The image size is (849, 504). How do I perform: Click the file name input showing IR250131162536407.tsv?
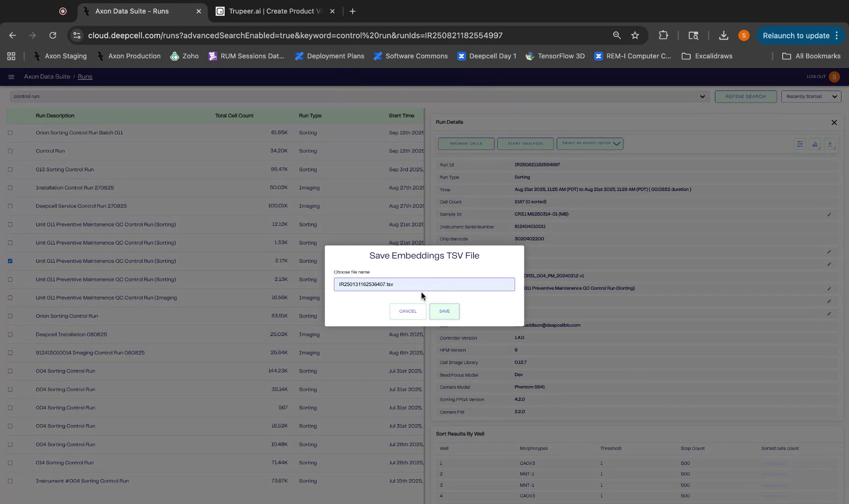[424, 284]
